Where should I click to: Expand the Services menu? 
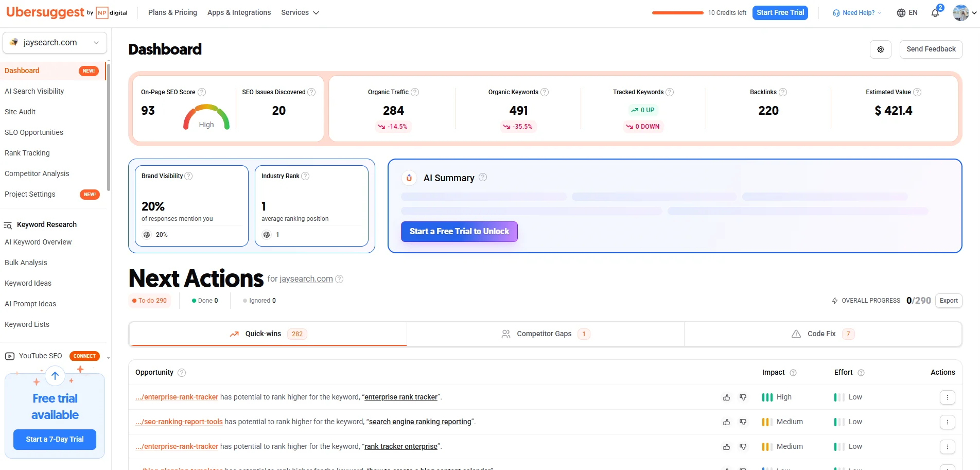tap(300, 12)
